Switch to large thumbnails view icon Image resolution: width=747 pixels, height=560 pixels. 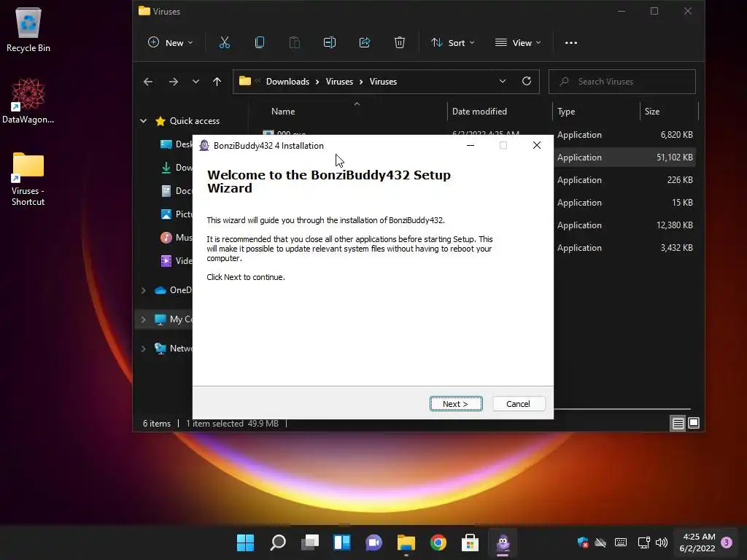[x=694, y=423]
